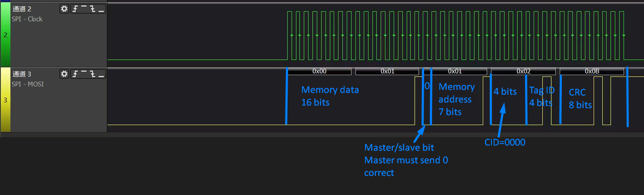Click the first 0x01 decoded byte bubble
This screenshot has width=644, height=195.
coord(387,71)
